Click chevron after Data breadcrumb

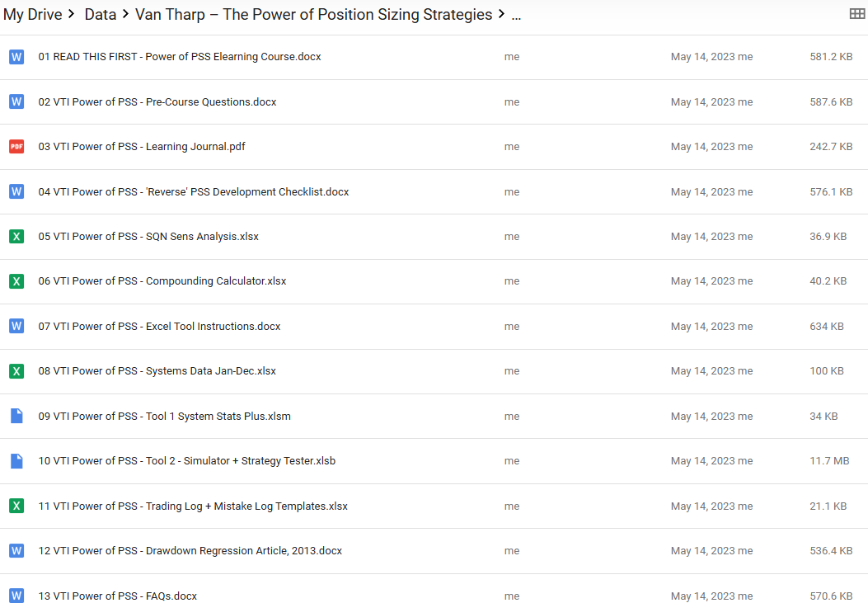click(125, 15)
